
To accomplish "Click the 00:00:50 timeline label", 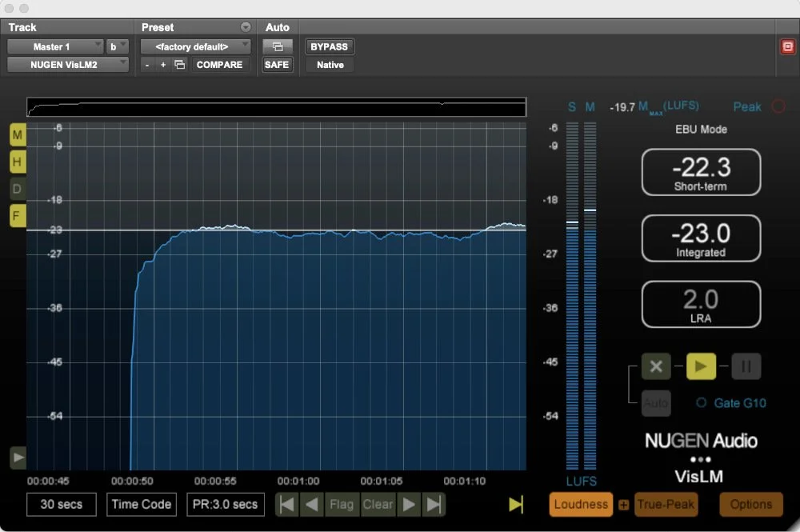I will pyautogui.click(x=132, y=481).
